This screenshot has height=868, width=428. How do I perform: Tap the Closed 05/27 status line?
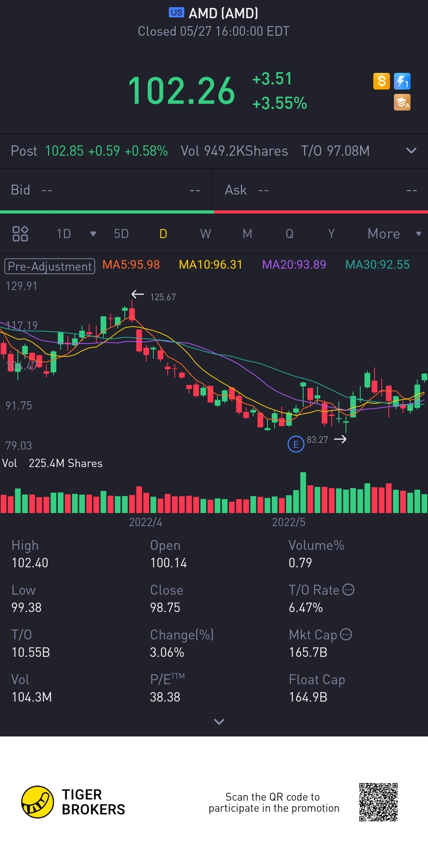214,31
